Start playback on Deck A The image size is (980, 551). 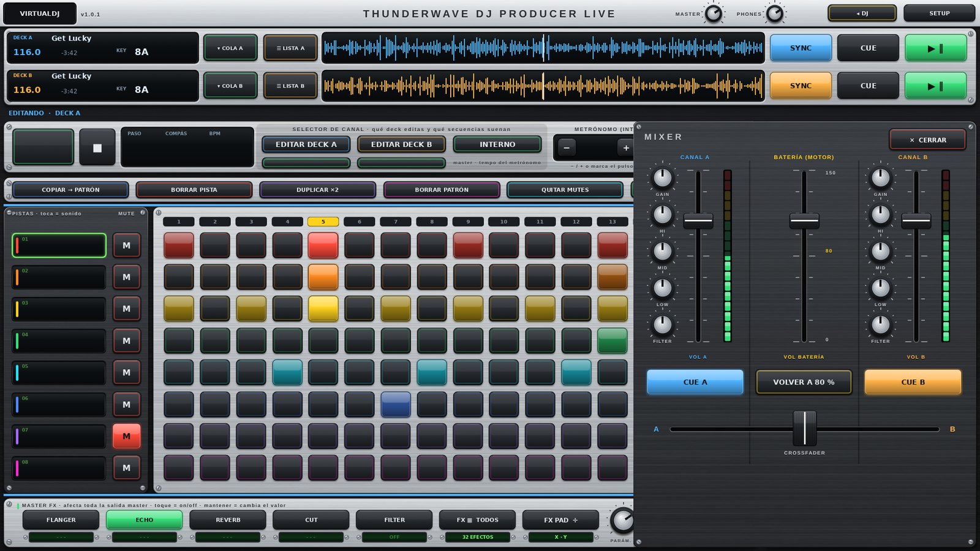point(935,48)
